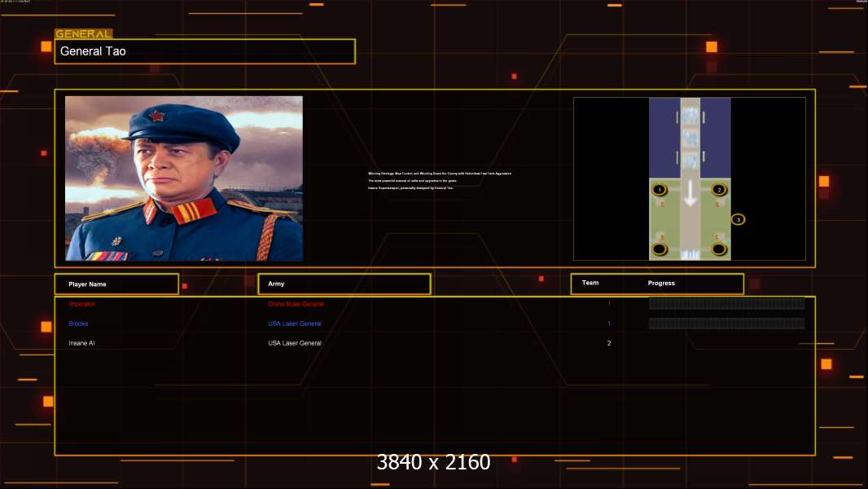
Task: Click the China Nuke General army text
Action: click(x=296, y=304)
